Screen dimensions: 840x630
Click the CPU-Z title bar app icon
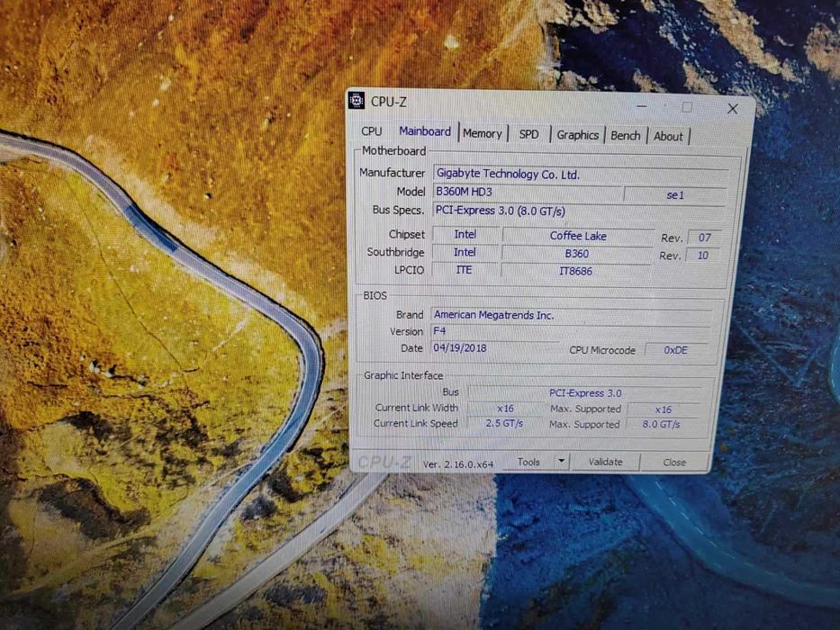tap(357, 100)
